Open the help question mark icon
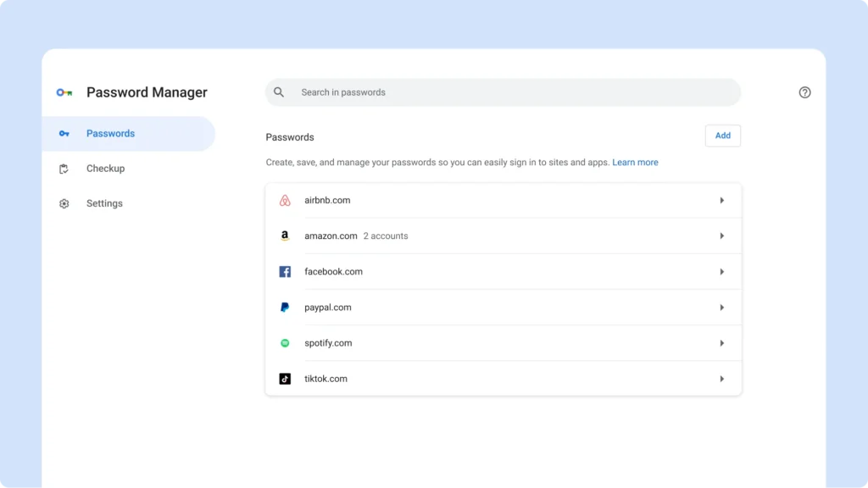Viewport: 868px width, 488px height. (805, 92)
